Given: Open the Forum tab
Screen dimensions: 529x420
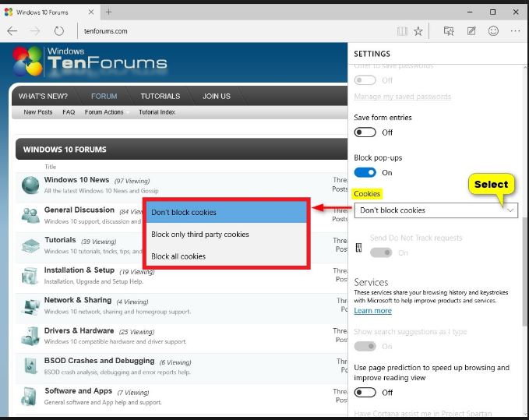Looking at the screenshot, I should tap(104, 96).
